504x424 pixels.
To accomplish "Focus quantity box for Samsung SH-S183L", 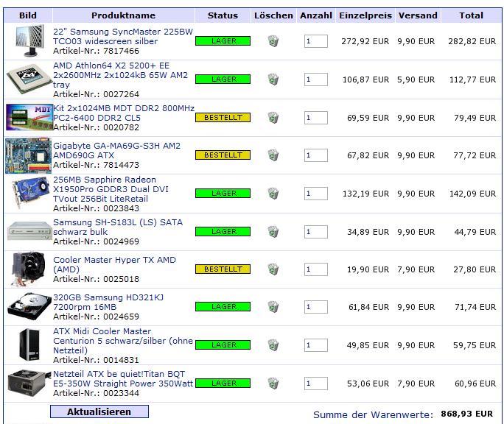I will point(316,232).
